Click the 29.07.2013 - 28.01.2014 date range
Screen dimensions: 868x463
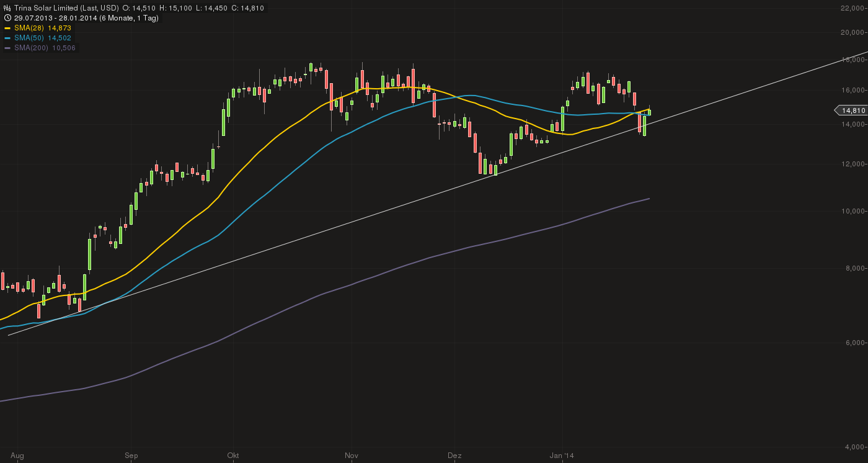[x=56, y=18]
